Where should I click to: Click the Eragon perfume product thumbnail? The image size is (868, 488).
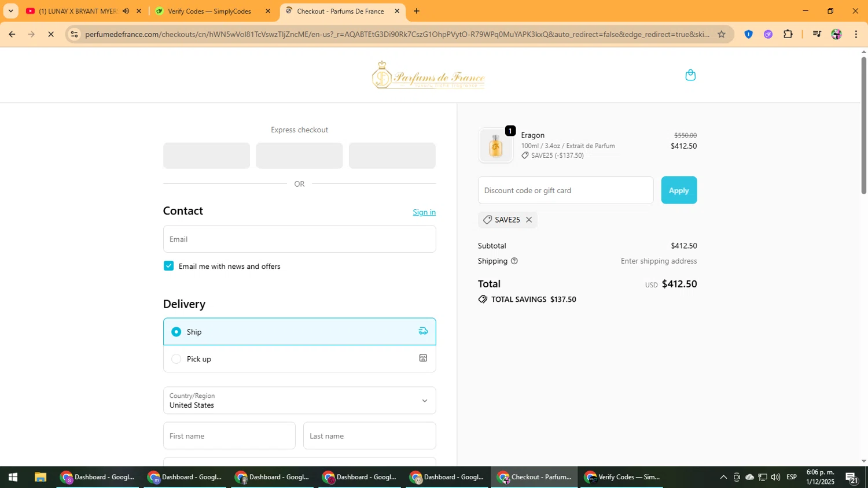click(496, 145)
